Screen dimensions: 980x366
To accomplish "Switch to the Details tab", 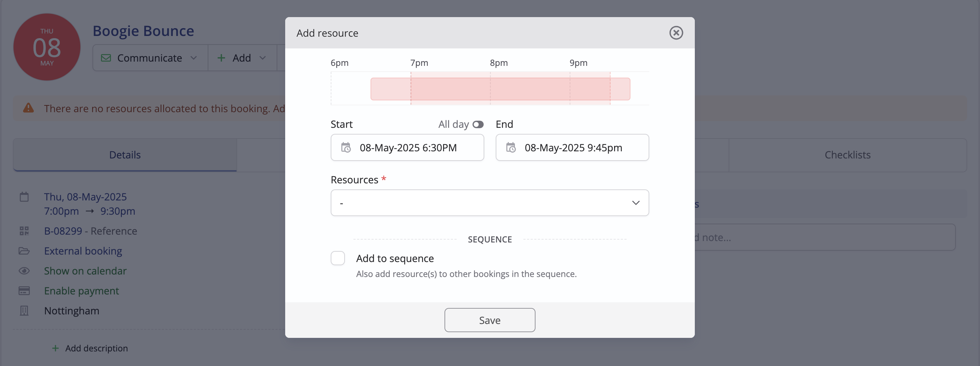I will point(125,155).
